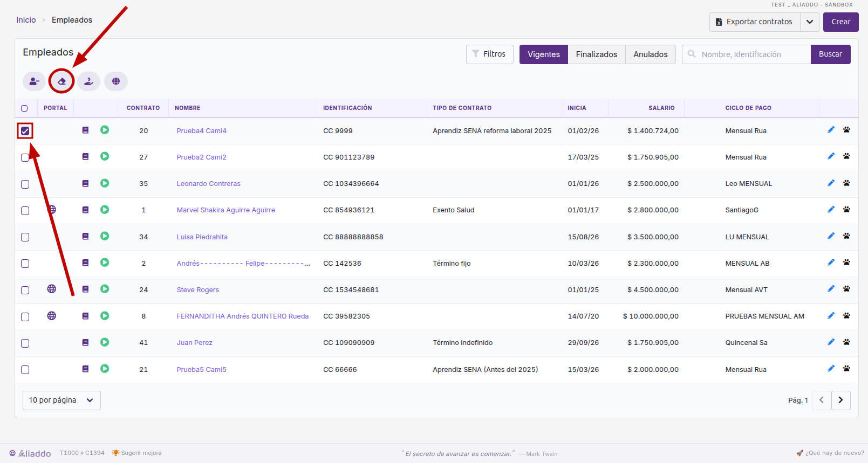Tick the checkbox for Juan Perez

click(25, 343)
